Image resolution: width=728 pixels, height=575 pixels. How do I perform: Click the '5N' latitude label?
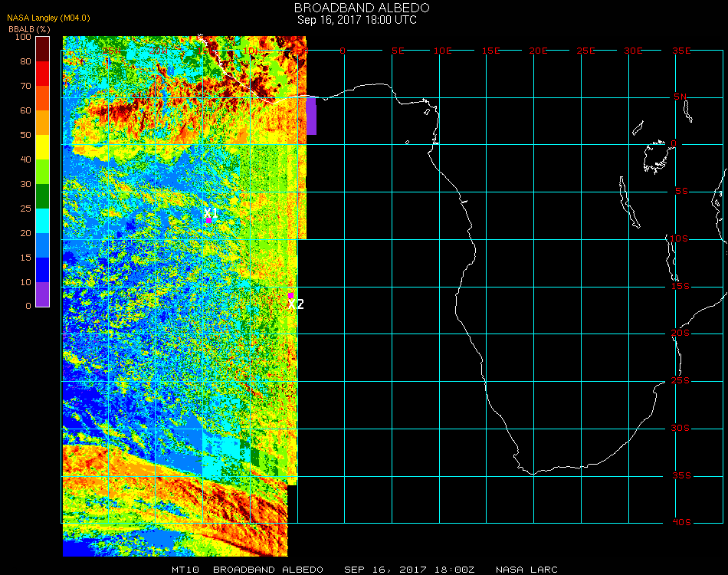680,97
